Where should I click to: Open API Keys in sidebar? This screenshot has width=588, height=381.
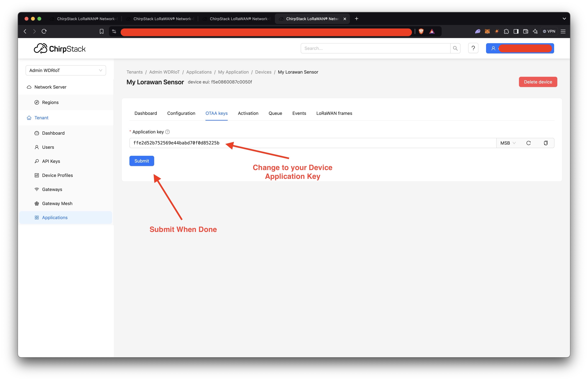tap(66, 161)
